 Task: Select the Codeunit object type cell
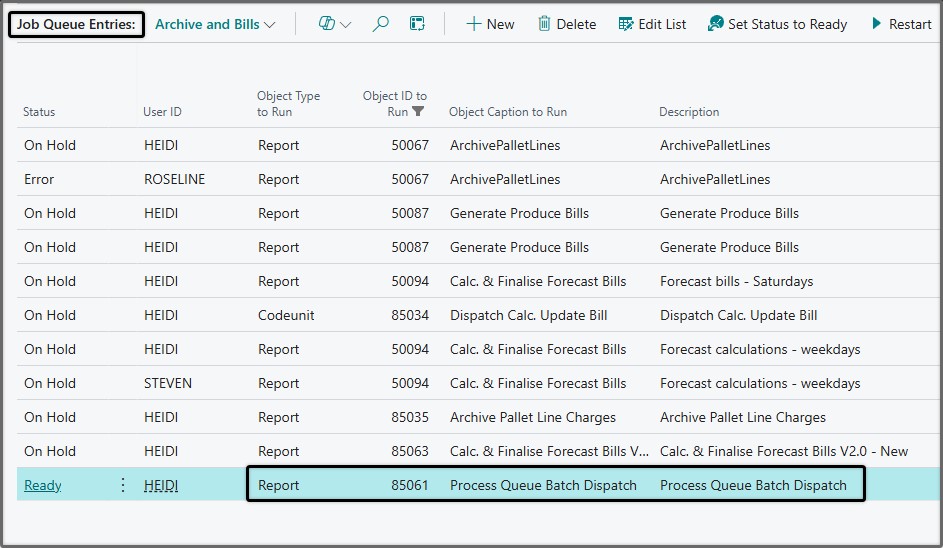(x=286, y=315)
